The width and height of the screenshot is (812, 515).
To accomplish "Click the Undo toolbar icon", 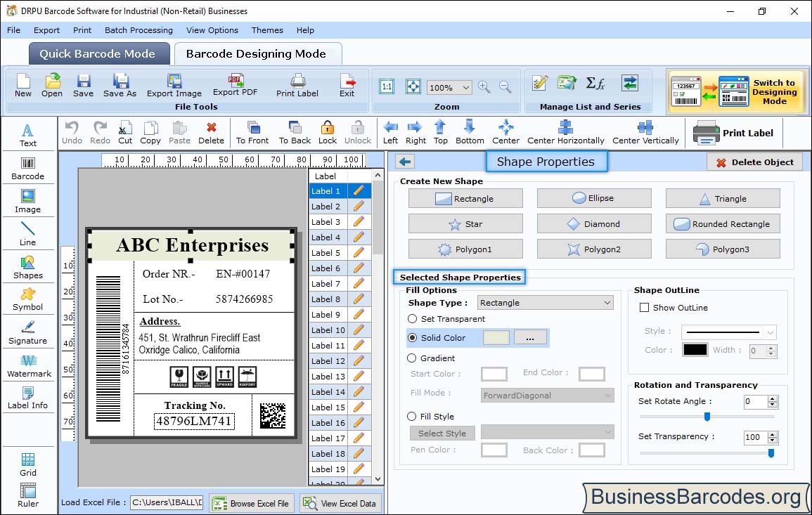I will coord(72,133).
